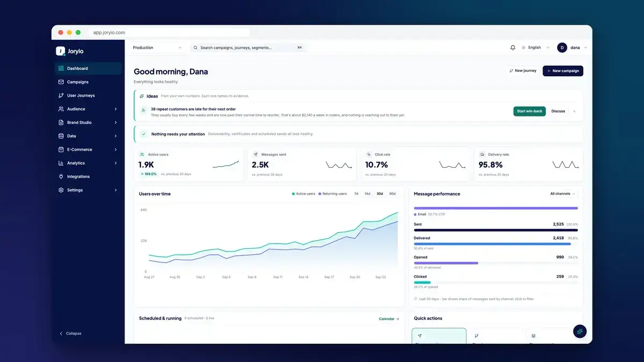Collapse the sidebar

tap(70, 334)
